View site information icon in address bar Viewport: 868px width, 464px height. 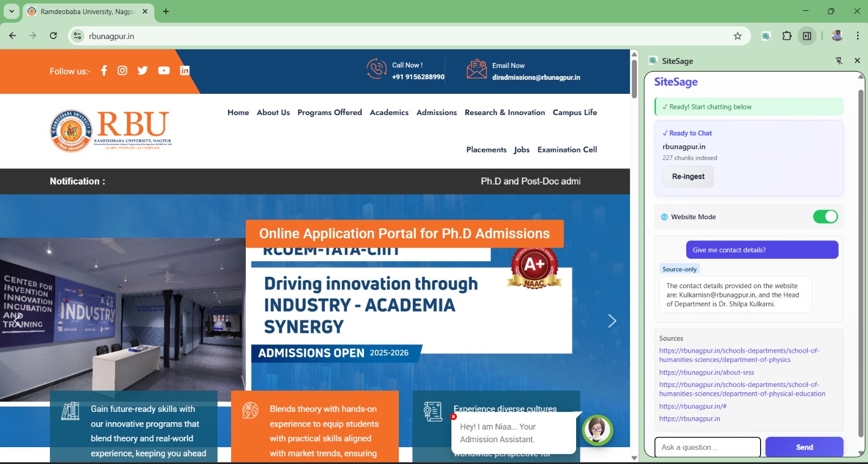coord(78,36)
